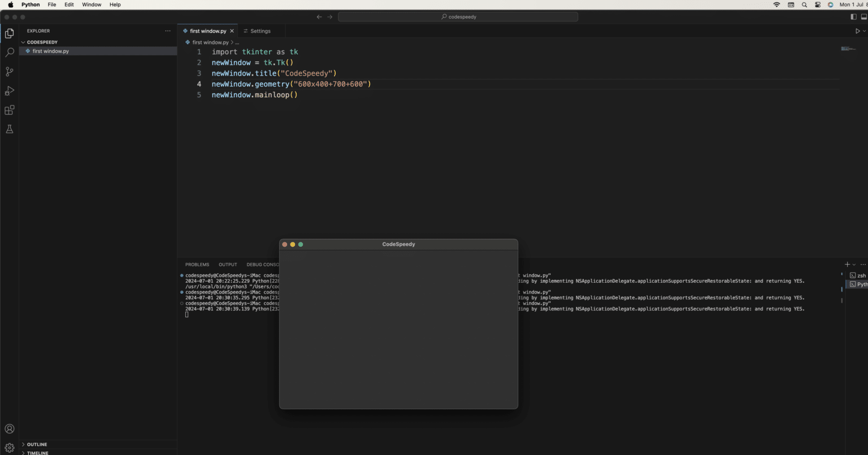Run the Python file using the play button
The width and height of the screenshot is (868, 455).
click(858, 31)
